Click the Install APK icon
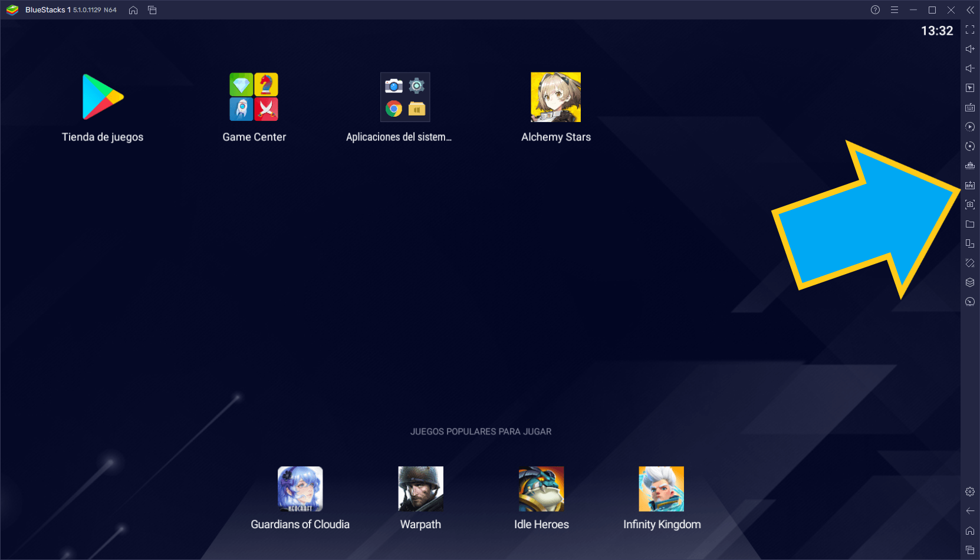The image size is (980, 560). tap(970, 185)
